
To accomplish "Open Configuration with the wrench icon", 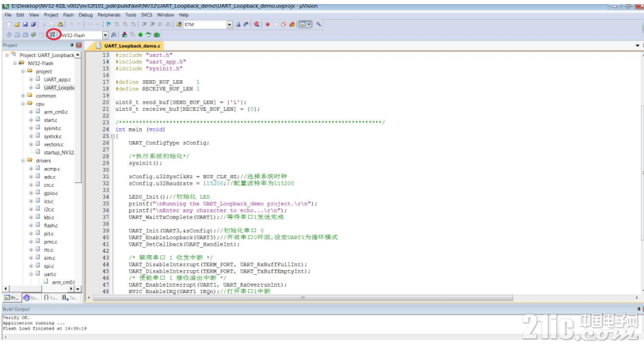I will pos(318,25).
